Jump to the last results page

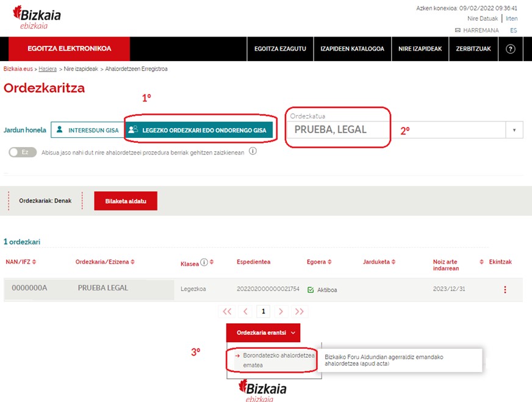coord(299,312)
